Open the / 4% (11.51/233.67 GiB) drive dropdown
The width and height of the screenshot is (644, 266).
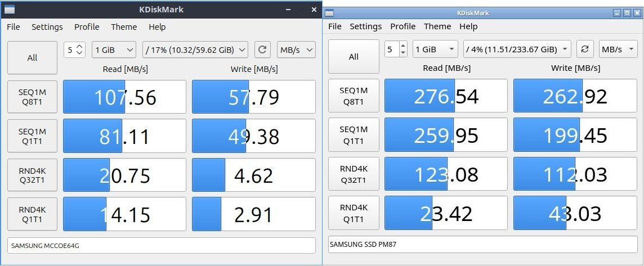[x=517, y=49]
